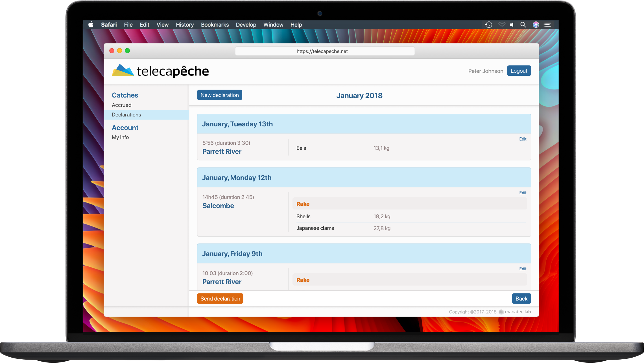Click the telecapeche.net address bar
This screenshot has width=644, height=363.
click(x=325, y=51)
